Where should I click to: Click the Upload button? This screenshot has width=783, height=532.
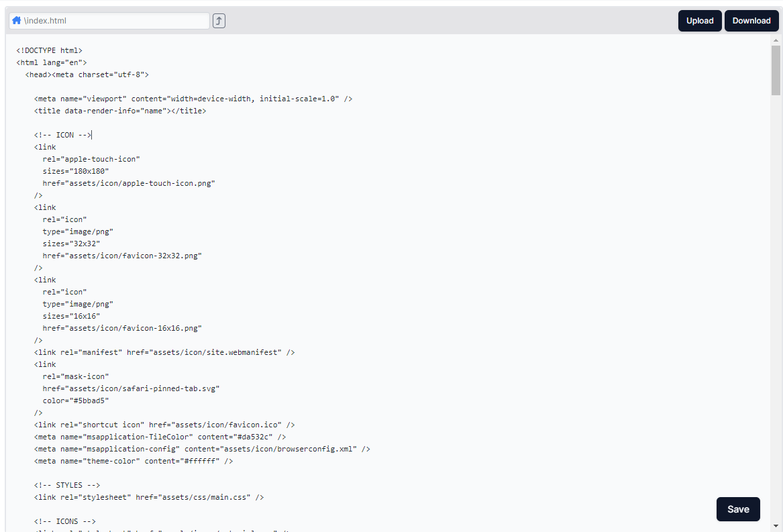point(700,21)
